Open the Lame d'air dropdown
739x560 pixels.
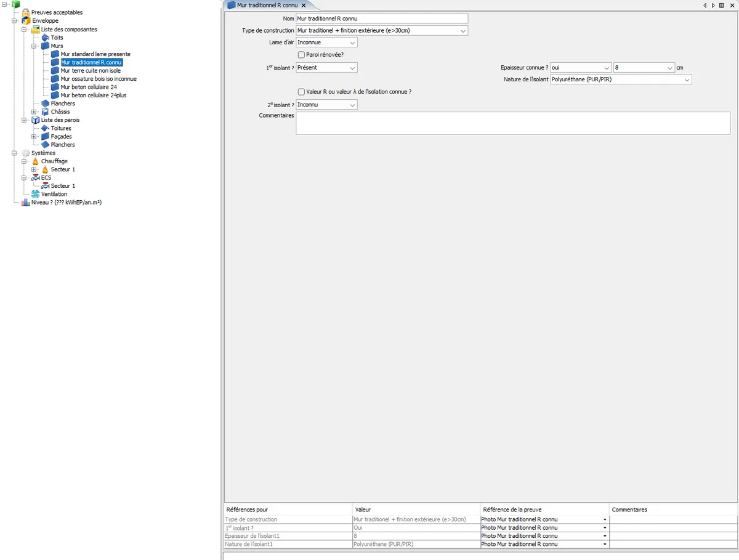pos(326,43)
